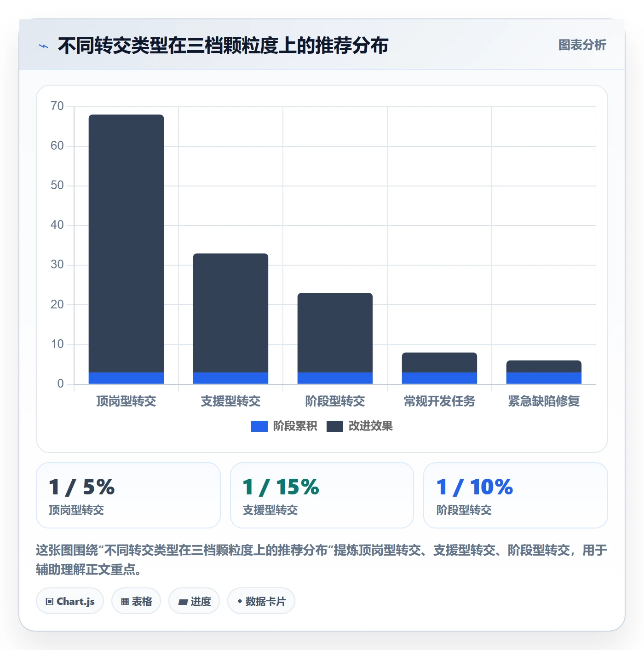The image size is (644, 650).
Task: Toggle the 阶段累积 legend item
Action: click(x=284, y=426)
